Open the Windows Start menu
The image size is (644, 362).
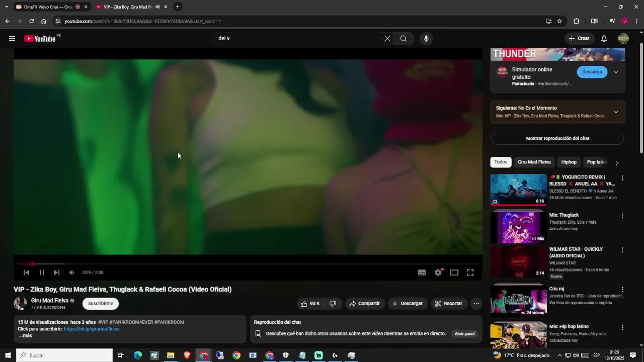[x=8, y=355]
